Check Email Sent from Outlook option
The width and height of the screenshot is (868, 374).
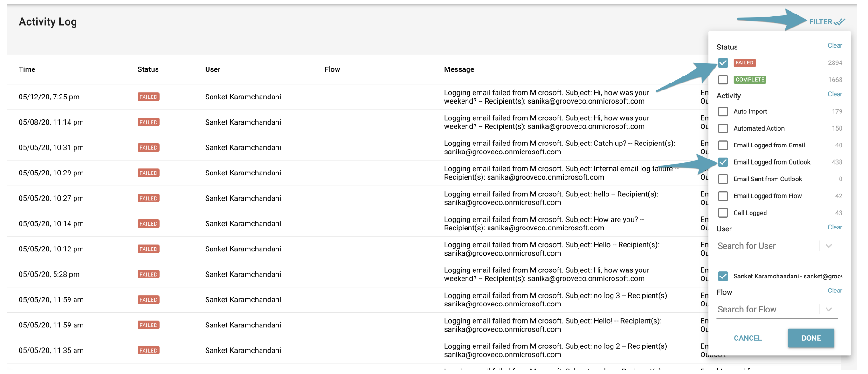coord(723,179)
